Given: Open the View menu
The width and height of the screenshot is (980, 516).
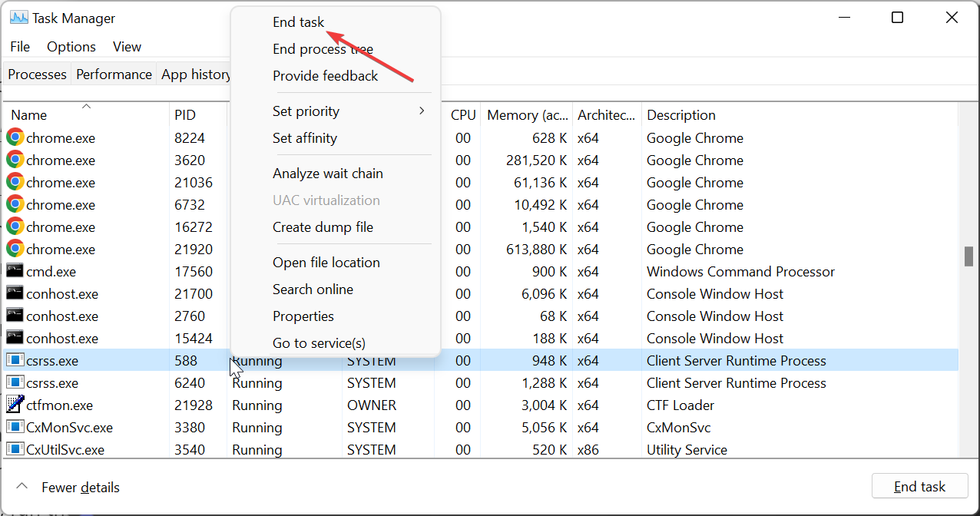Looking at the screenshot, I should (127, 47).
